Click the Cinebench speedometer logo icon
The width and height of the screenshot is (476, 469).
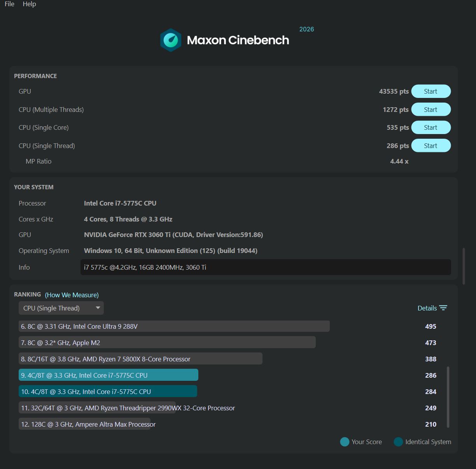171,40
